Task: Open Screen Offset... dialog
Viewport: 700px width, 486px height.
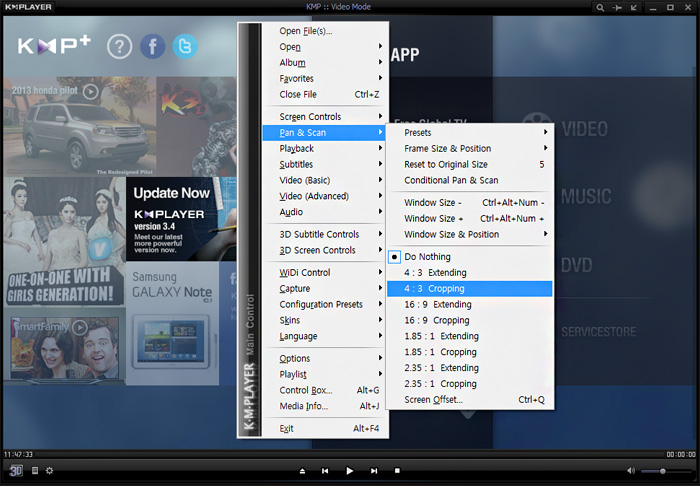Action: (470, 400)
